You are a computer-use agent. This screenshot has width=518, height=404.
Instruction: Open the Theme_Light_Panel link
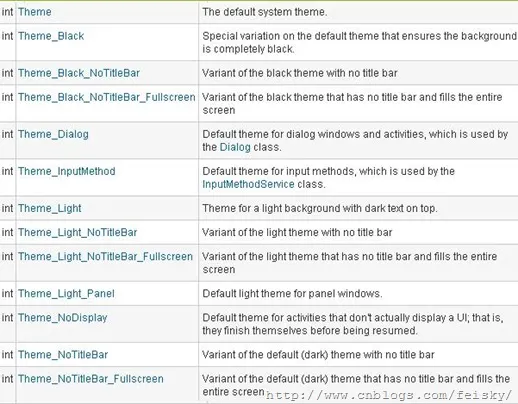pyautogui.click(x=66, y=294)
